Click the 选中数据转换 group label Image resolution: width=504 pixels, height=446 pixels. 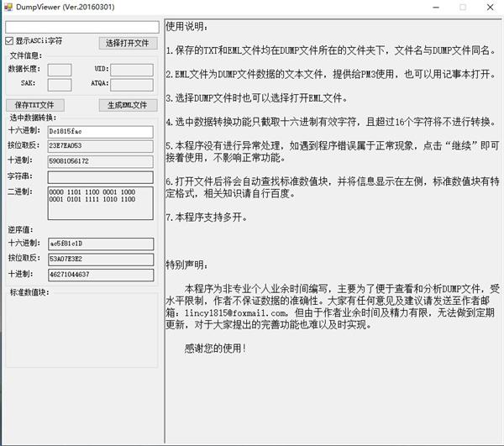(x=33, y=118)
